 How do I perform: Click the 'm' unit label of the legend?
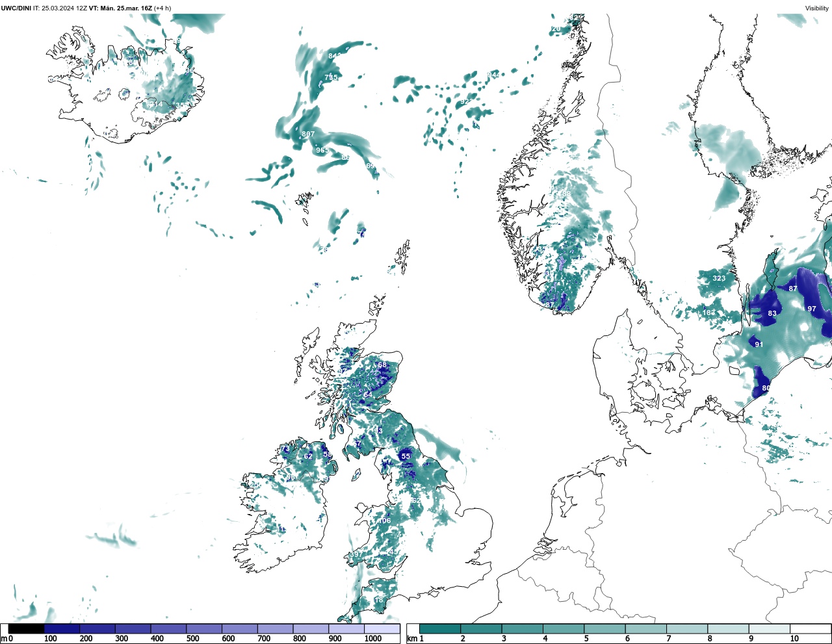point(4,639)
